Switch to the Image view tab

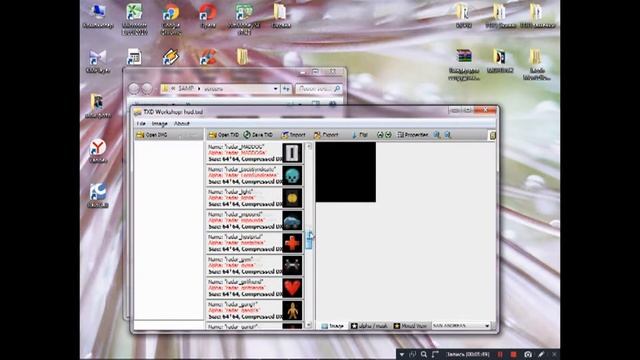coord(333,326)
